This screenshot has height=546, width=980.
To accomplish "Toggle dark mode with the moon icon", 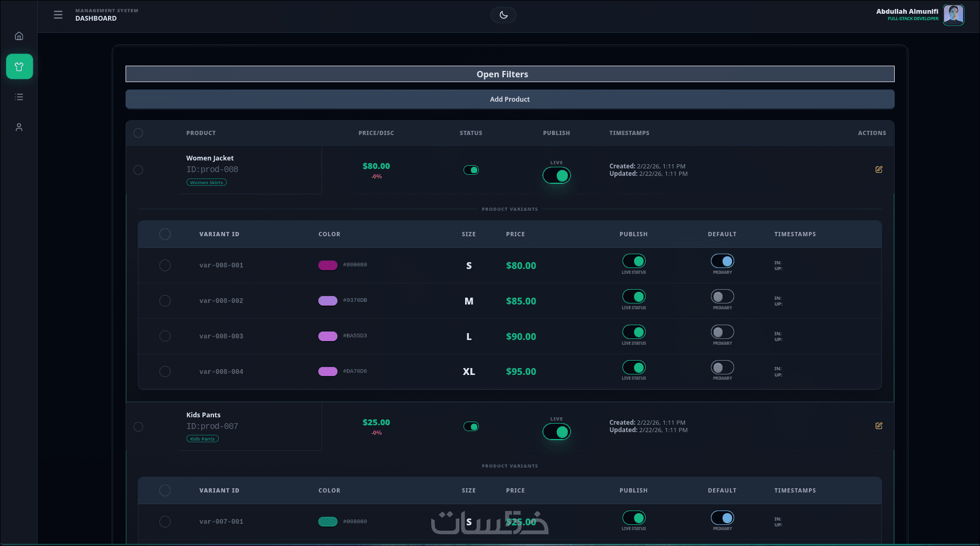I will tap(503, 15).
